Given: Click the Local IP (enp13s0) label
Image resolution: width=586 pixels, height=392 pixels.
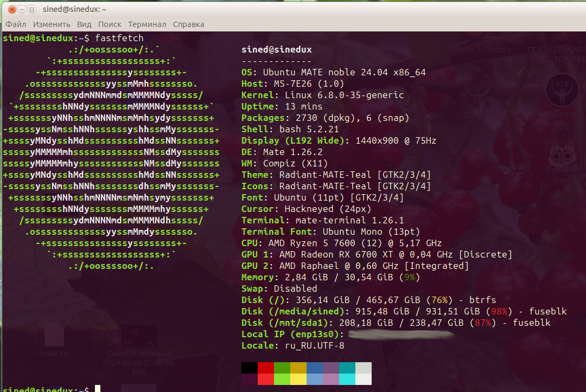Looking at the screenshot, I should point(292,334).
